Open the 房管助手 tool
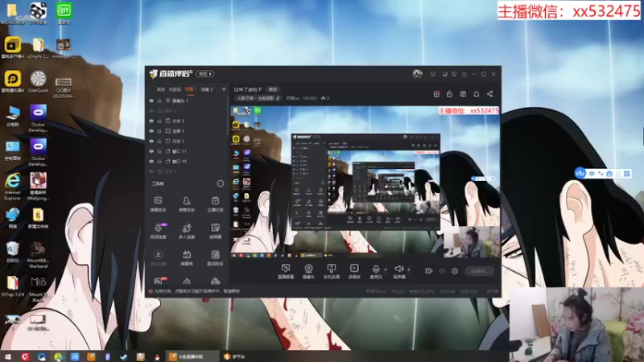This screenshot has width=644, height=362. (x=187, y=204)
